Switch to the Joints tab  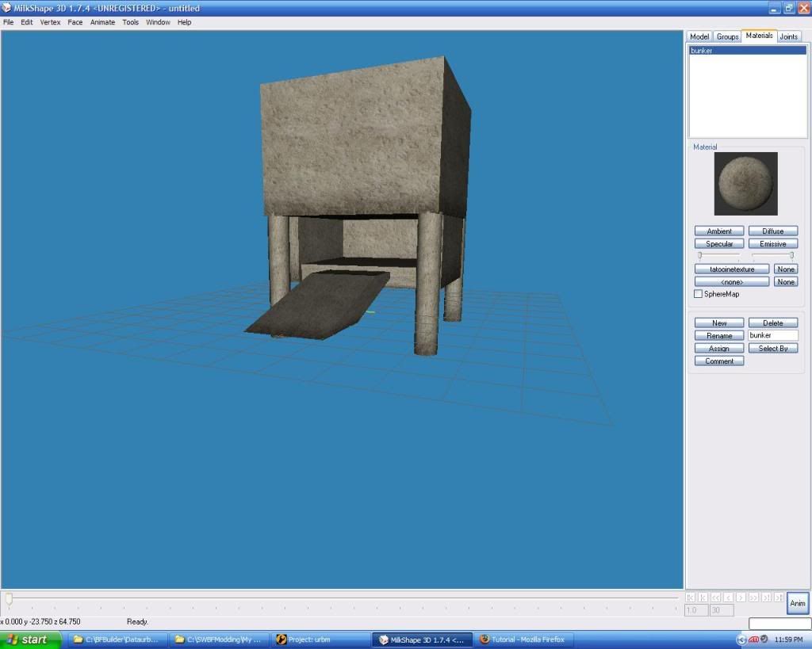pos(789,36)
